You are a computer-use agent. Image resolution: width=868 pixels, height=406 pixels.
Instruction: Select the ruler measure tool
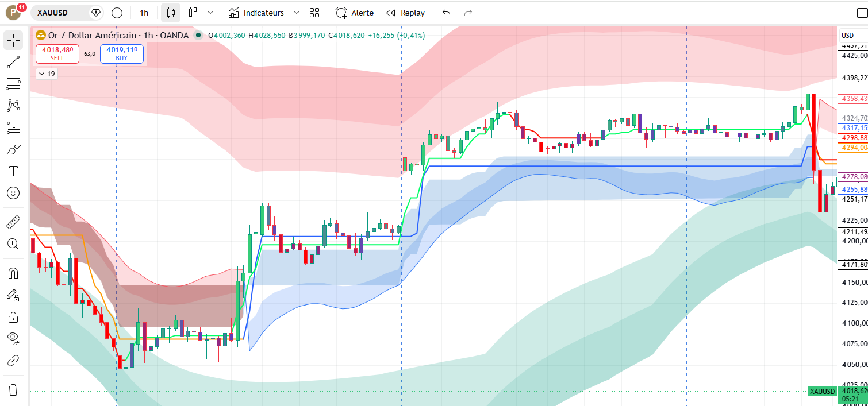[13, 222]
